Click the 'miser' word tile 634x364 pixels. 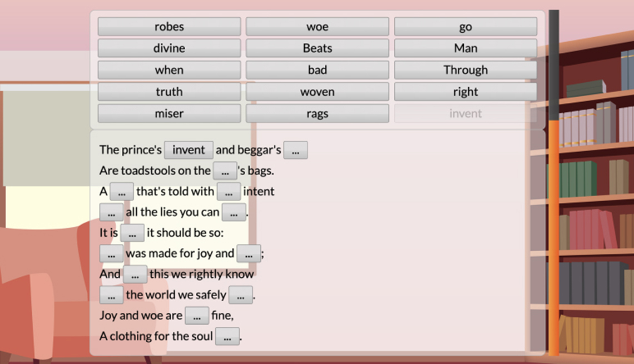click(x=169, y=113)
